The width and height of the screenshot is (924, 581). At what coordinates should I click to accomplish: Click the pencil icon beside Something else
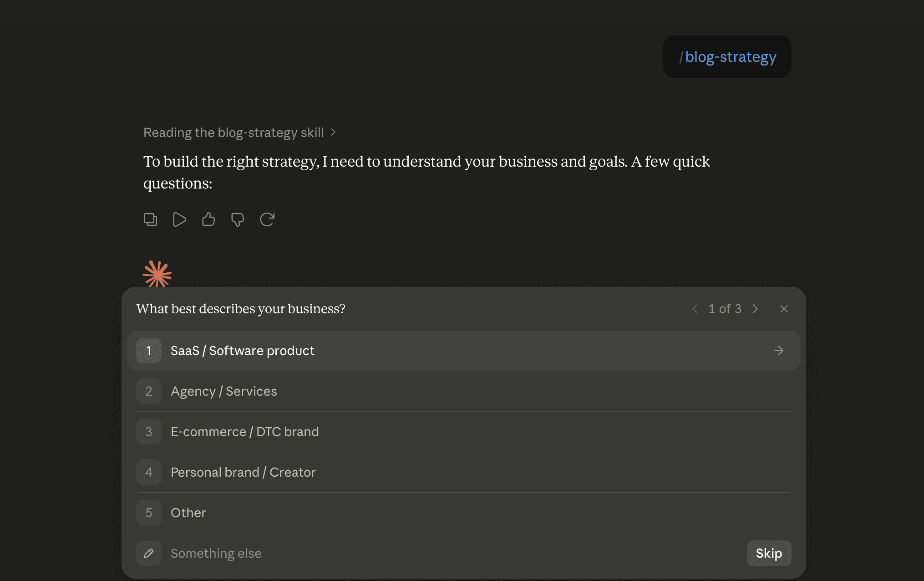(149, 553)
